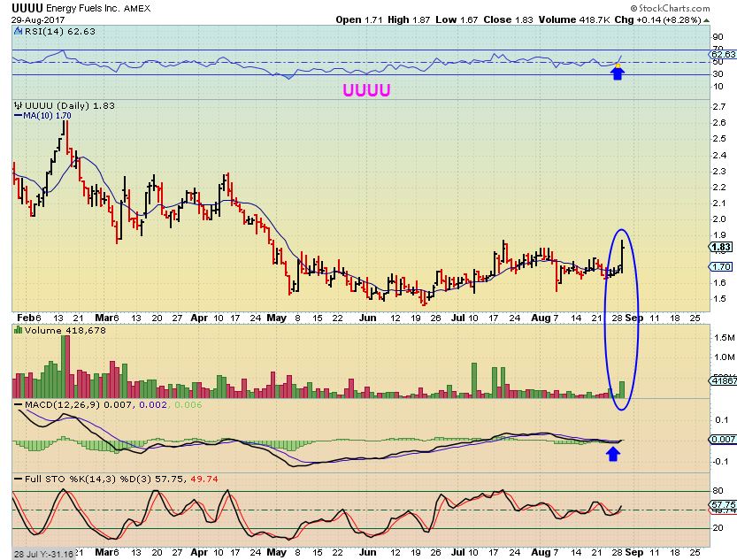Click the Volume 418,678 legend label

(65, 330)
